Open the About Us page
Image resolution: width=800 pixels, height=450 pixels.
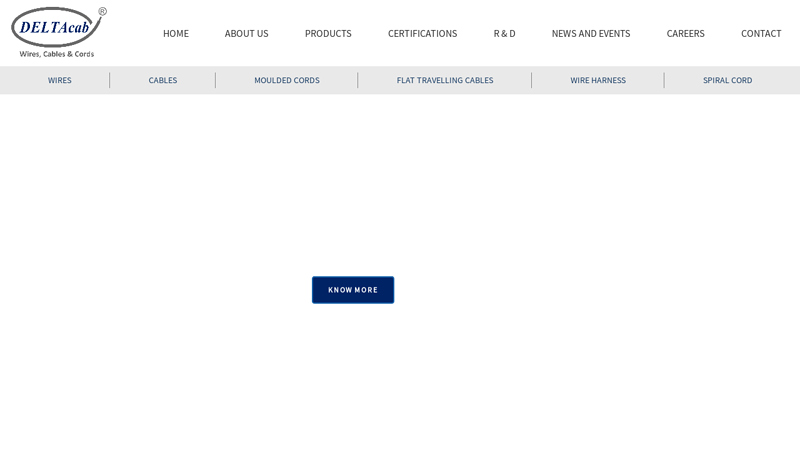tap(246, 34)
